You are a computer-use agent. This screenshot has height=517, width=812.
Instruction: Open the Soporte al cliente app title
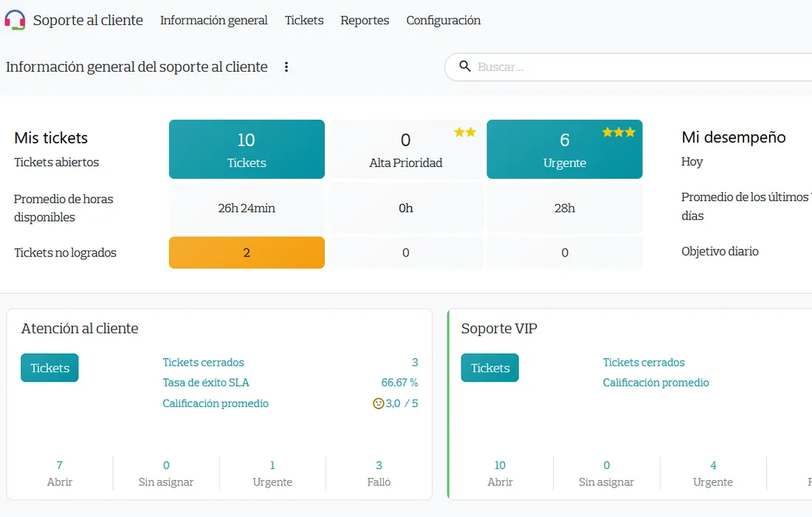point(88,20)
